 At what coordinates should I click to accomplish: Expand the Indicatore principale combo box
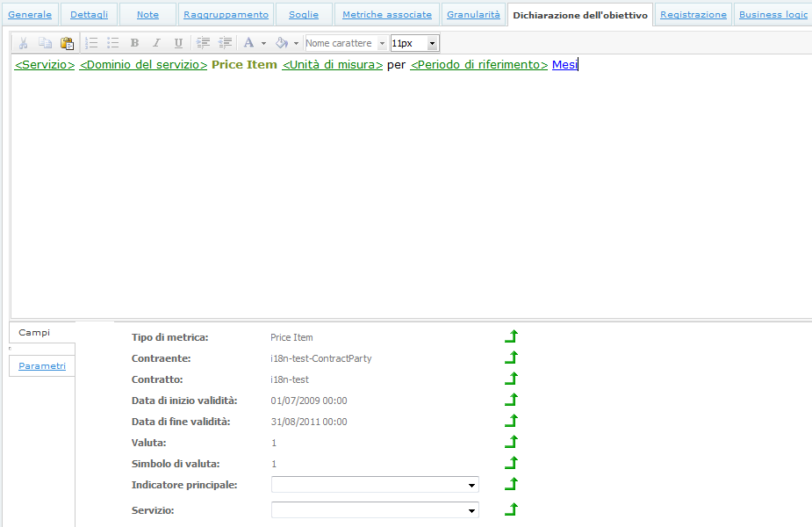472,485
